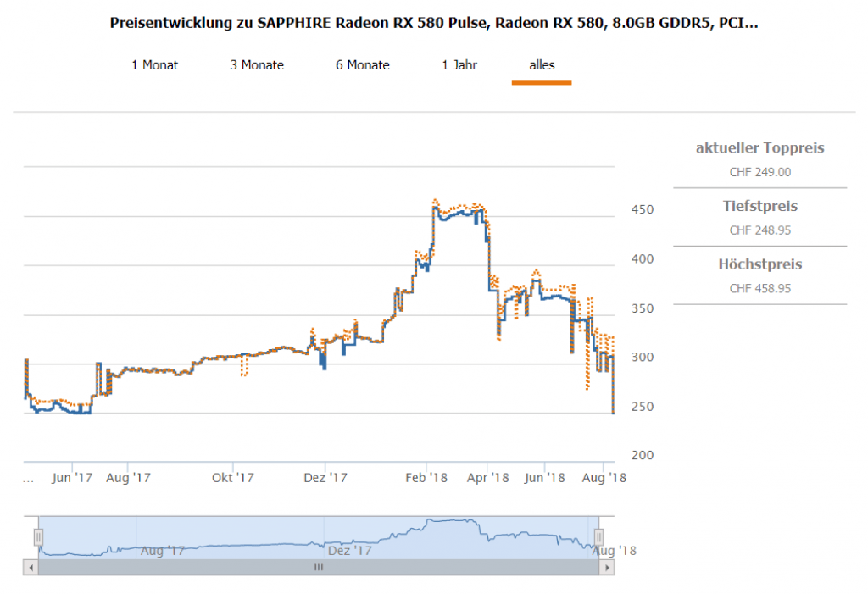Screen dimensions: 868x594
Task: Select the alles tab
Action: click(542, 64)
